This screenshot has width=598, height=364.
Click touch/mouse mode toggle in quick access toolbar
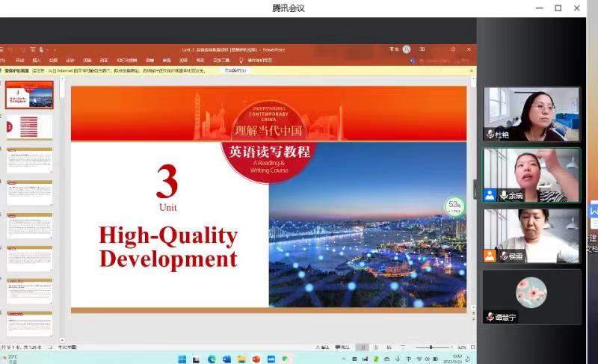(42, 49)
